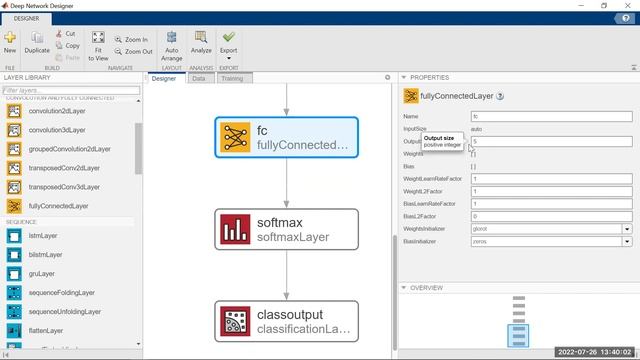Select bilstmLayer icon in library
The image size is (640, 360).
point(14,255)
